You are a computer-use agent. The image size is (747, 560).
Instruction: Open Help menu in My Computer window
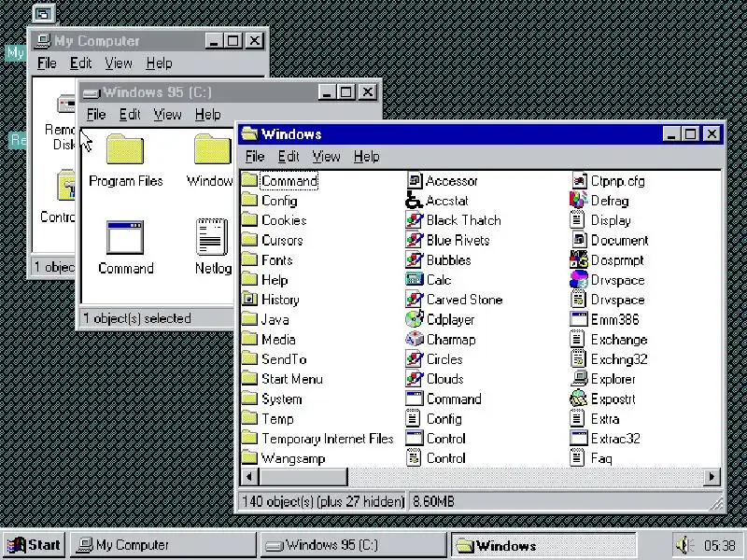159,63
